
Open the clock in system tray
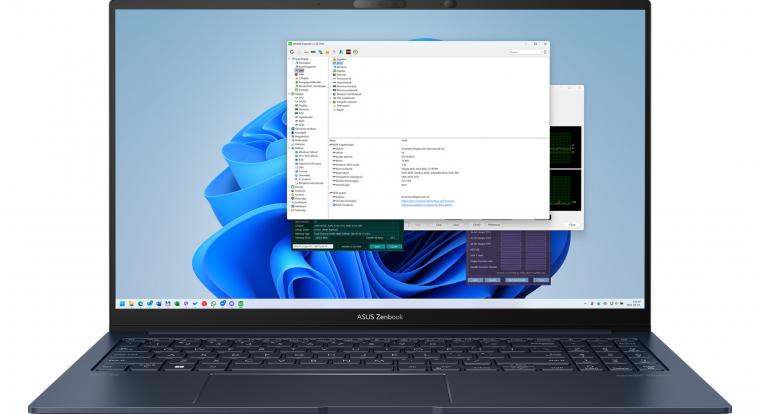pyautogui.click(x=634, y=303)
